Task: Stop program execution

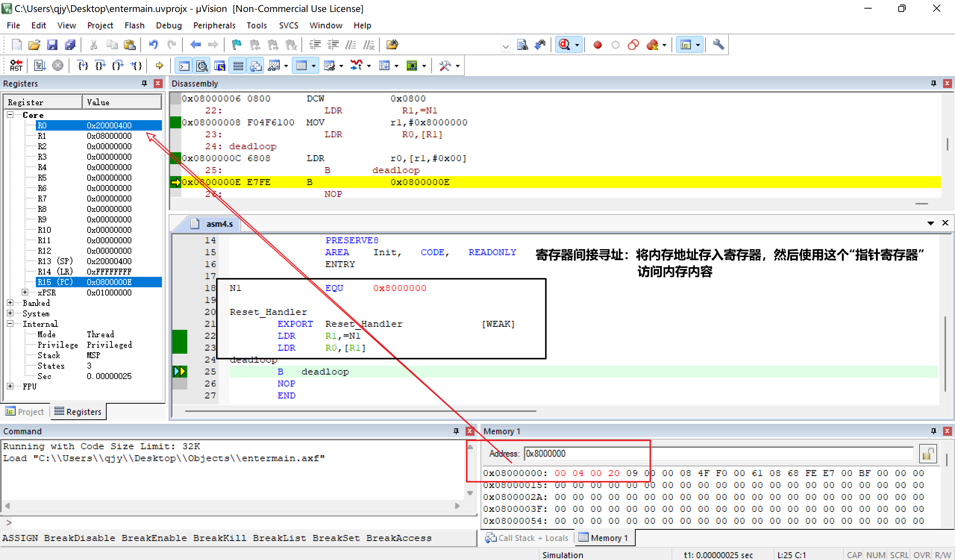Action: click(57, 66)
